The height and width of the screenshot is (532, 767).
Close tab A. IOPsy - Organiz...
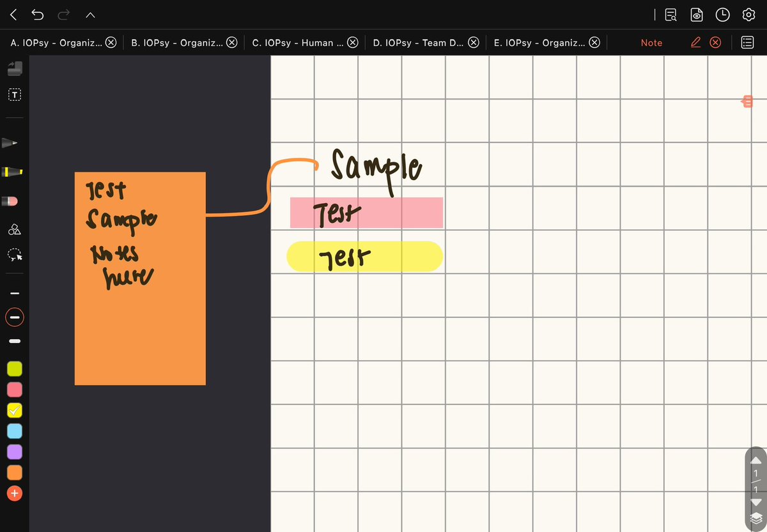pyautogui.click(x=111, y=43)
